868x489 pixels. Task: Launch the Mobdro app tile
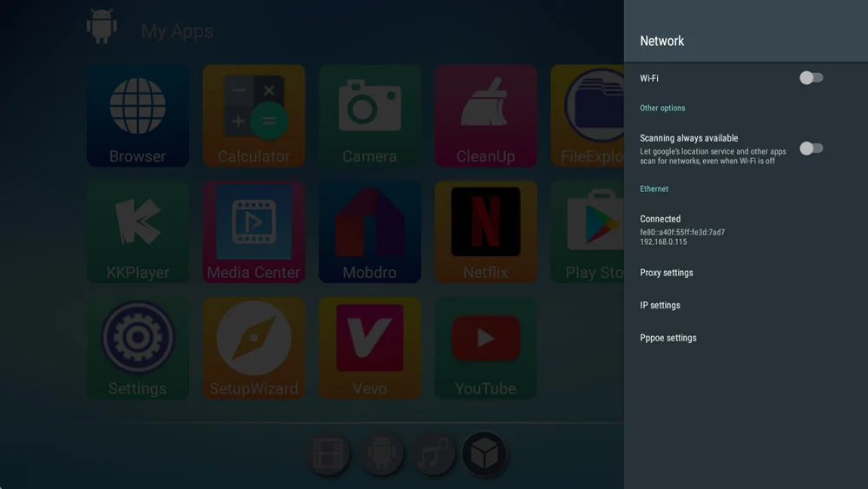370,232
